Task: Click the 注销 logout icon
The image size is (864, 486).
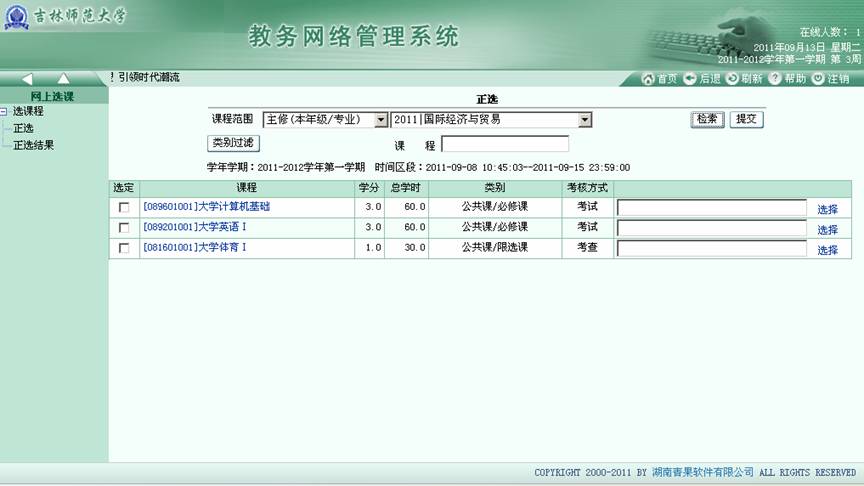Action: coord(818,78)
